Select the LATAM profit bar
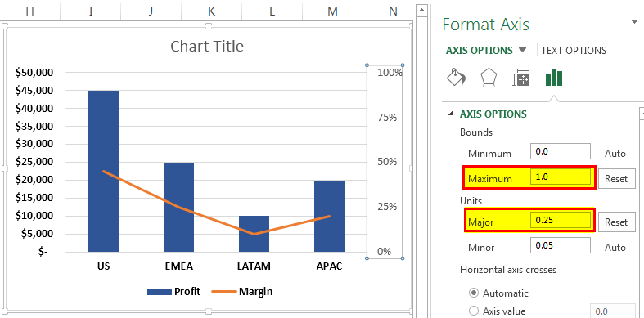The image size is (644, 318). click(x=254, y=234)
